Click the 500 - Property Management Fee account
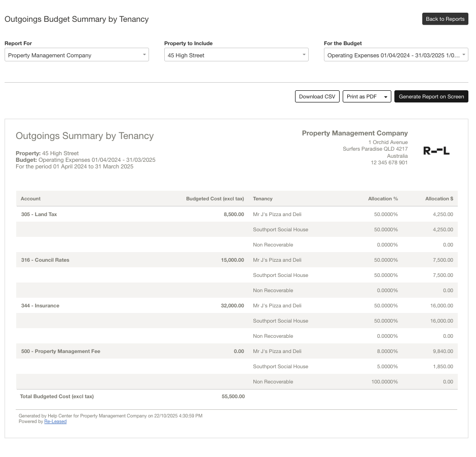 click(60, 351)
